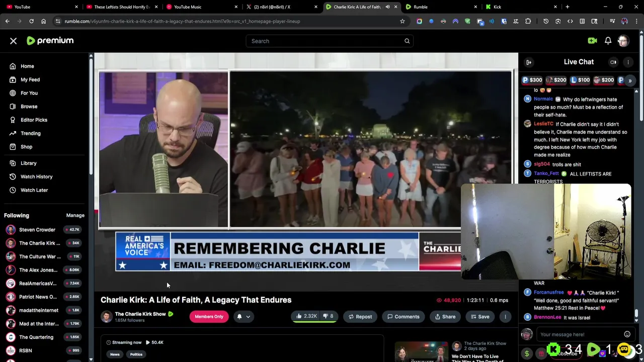644x362 pixels.
Task: Click chat message input field
Action: tap(580, 334)
